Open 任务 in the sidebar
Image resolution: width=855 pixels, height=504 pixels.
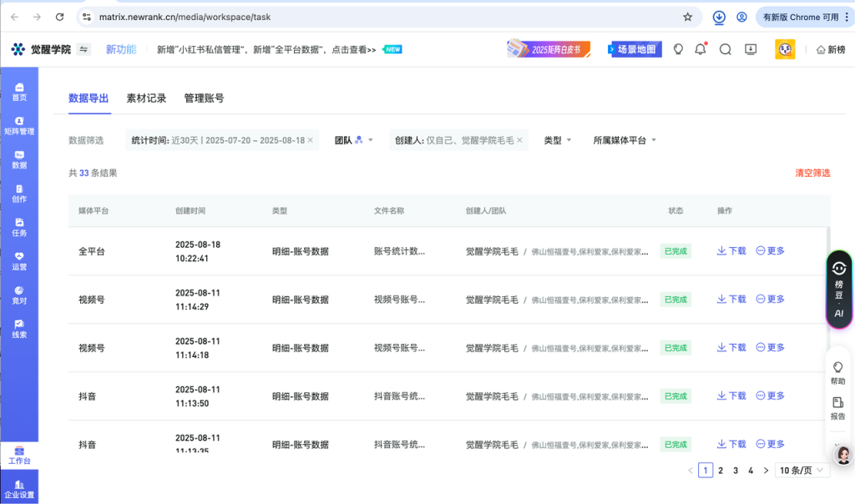pyautogui.click(x=19, y=227)
